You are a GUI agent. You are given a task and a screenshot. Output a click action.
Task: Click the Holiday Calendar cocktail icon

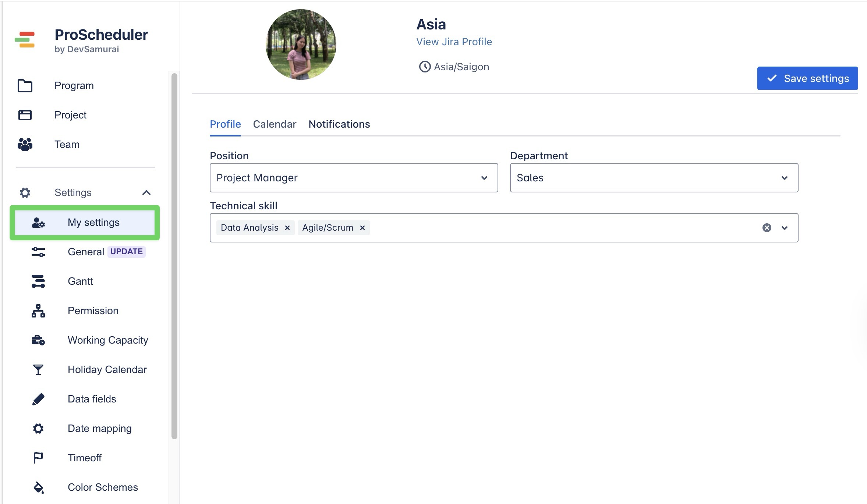38,370
